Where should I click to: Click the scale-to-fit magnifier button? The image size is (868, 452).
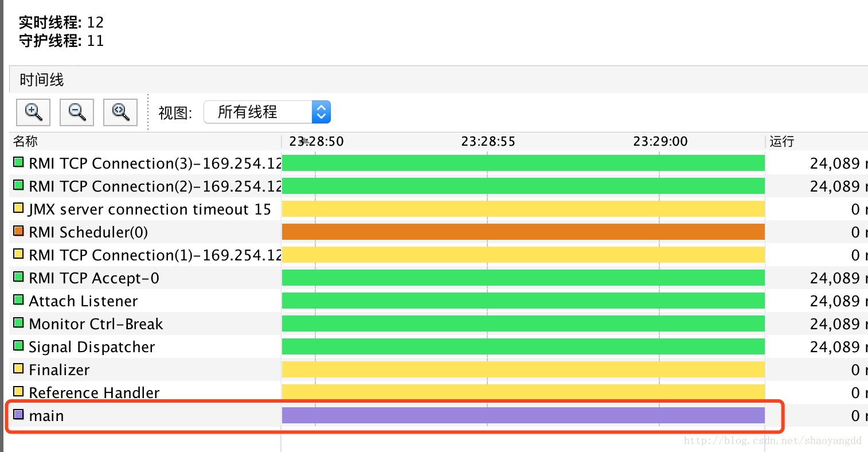[x=120, y=112]
